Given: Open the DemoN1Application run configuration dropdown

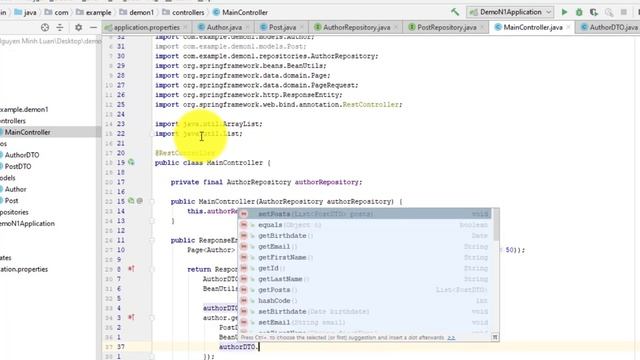Looking at the screenshot, I should coord(510,12).
